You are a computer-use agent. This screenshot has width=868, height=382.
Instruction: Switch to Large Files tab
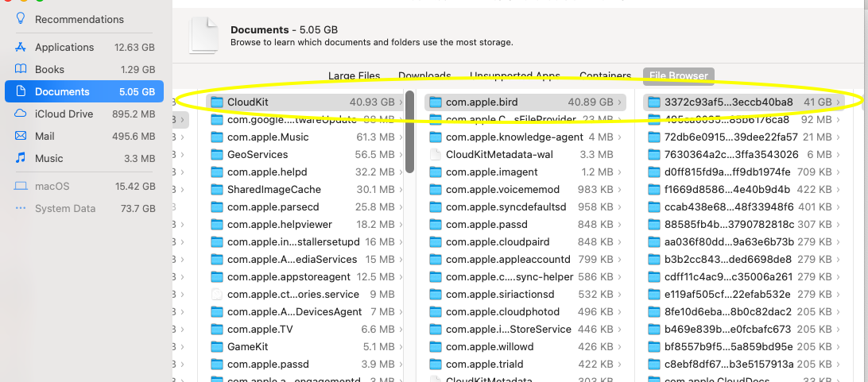(355, 75)
